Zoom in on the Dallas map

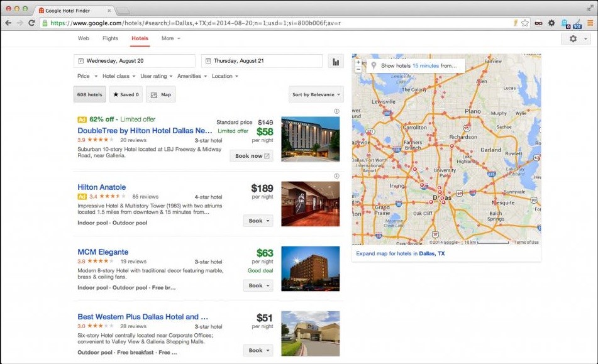[x=358, y=62]
